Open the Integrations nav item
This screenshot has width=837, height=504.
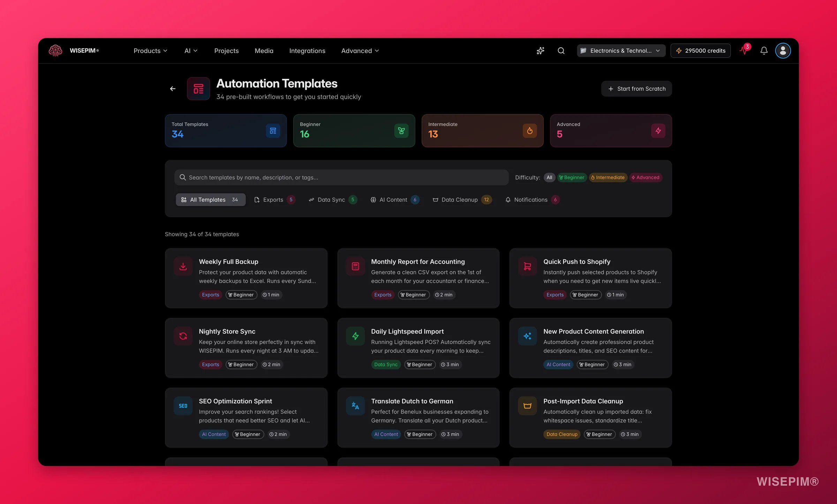tap(307, 51)
